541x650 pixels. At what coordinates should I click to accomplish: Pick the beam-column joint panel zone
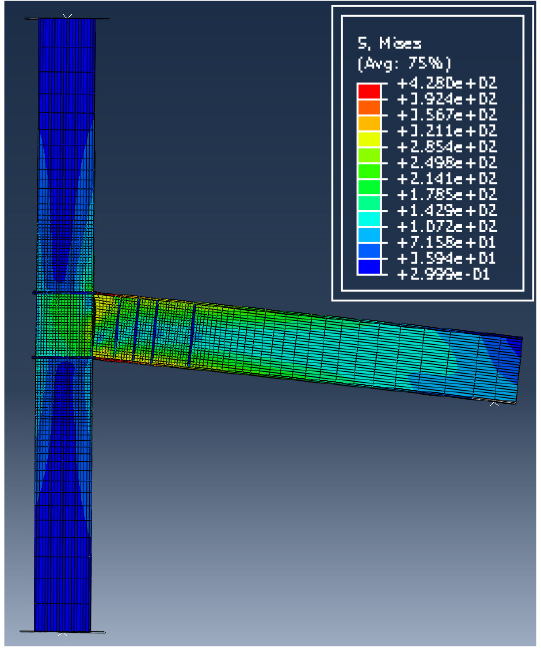(x=64, y=325)
